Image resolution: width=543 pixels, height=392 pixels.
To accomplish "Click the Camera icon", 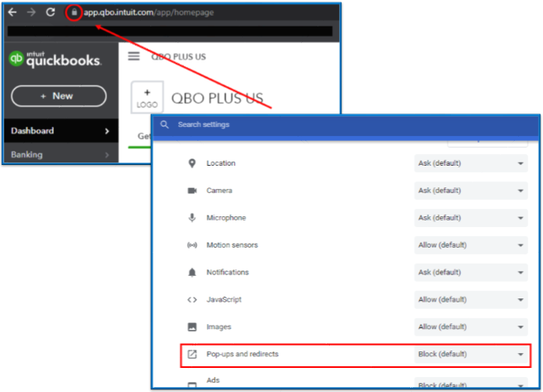I will tap(192, 191).
